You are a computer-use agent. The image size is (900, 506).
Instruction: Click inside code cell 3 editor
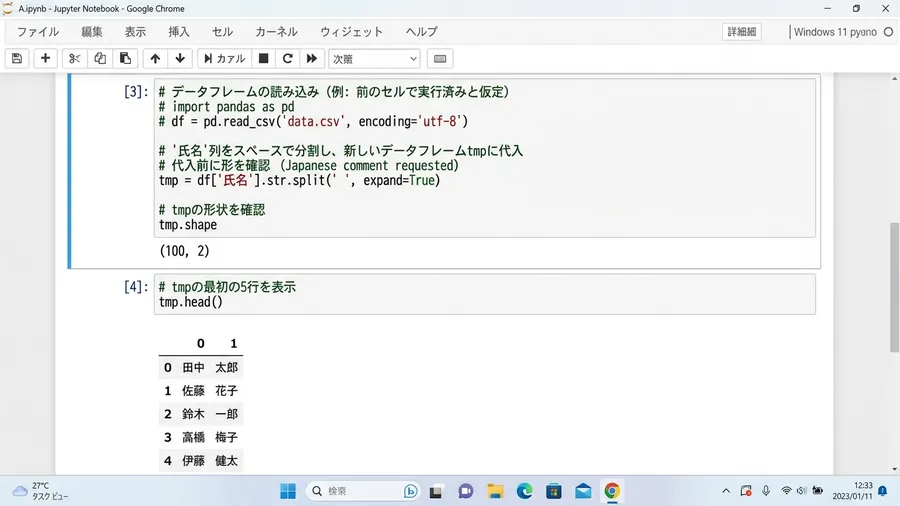(484, 158)
